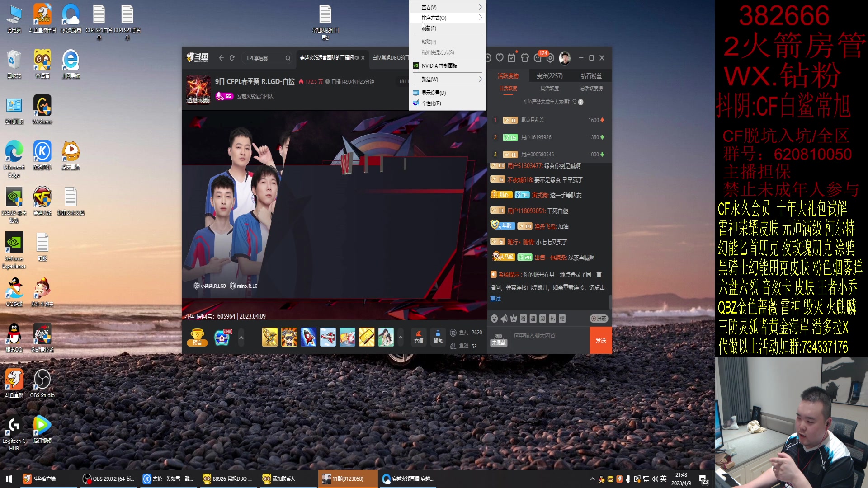Toggle the 屏蔽 chat blocking switch
This screenshot has width=868, height=488.
pyautogui.click(x=599, y=319)
